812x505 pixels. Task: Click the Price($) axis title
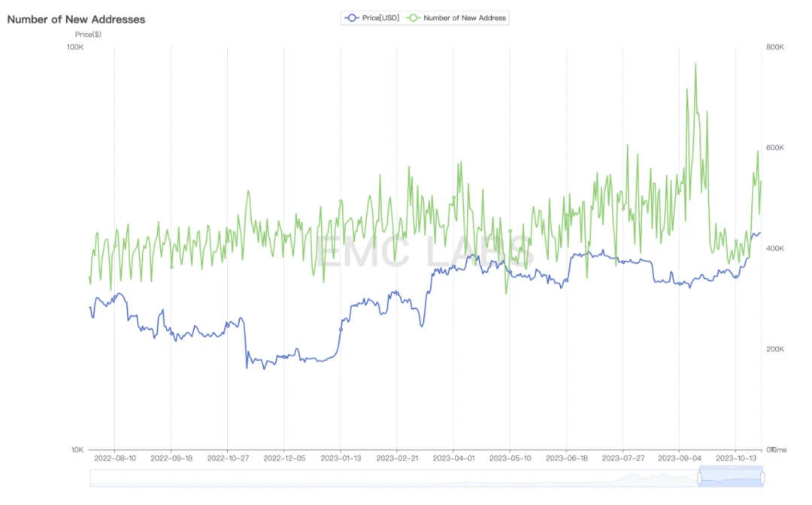click(89, 35)
